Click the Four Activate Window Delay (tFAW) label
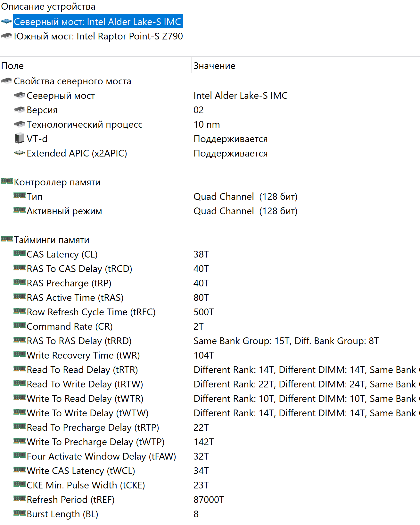 click(x=101, y=456)
